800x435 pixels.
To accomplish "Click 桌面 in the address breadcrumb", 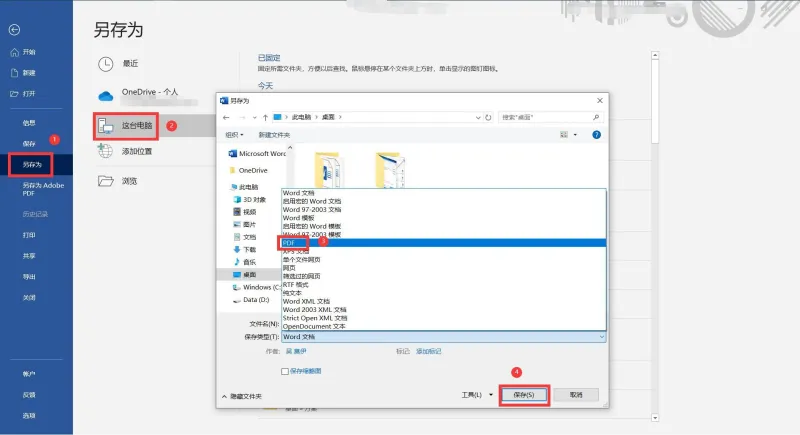I will click(x=328, y=117).
